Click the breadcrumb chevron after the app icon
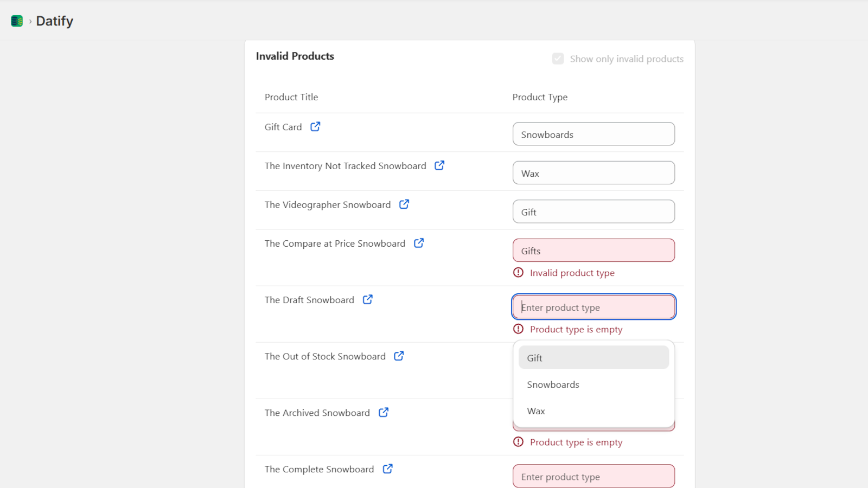868x488 pixels. (29, 21)
